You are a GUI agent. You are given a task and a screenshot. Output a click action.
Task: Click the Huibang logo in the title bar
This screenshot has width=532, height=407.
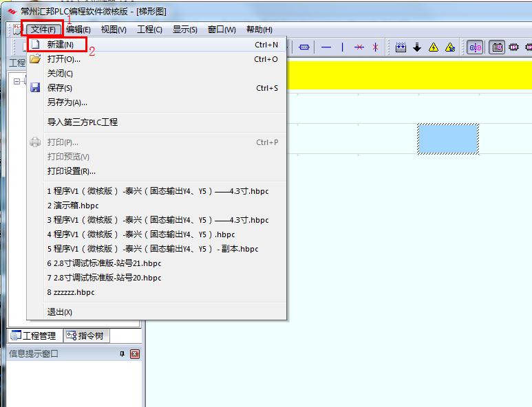[x=12, y=12]
